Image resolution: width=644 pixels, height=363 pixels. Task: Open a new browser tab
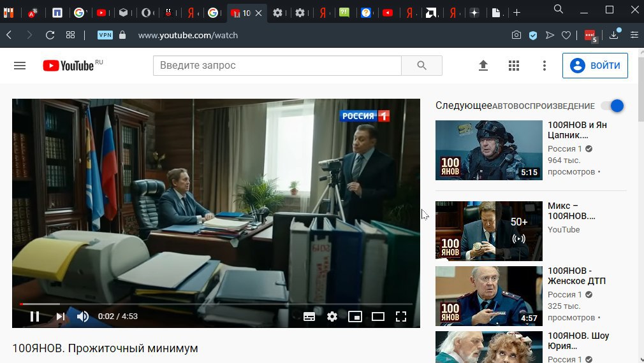click(516, 13)
